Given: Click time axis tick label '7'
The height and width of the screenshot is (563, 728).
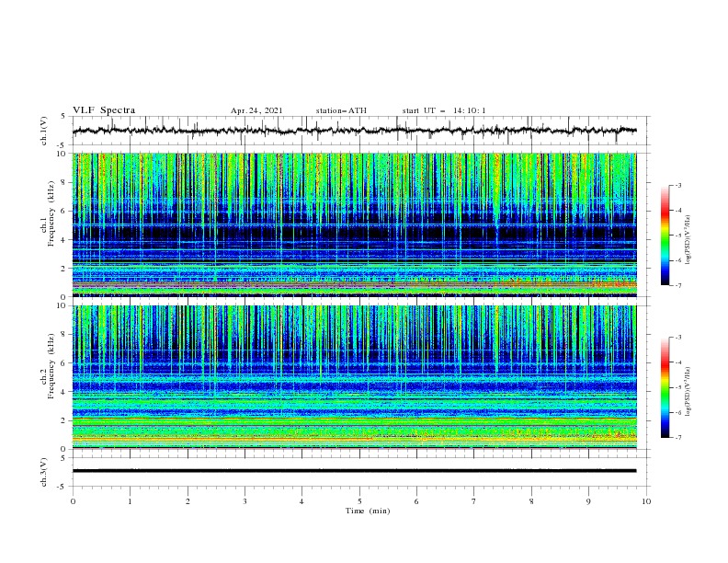Looking at the screenshot, I should pyautogui.click(x=474, y=501).
